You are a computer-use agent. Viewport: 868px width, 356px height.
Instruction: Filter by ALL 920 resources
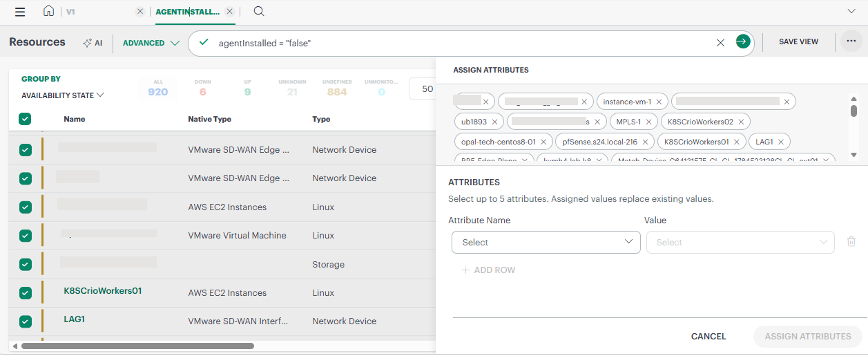tap(158, 88)
